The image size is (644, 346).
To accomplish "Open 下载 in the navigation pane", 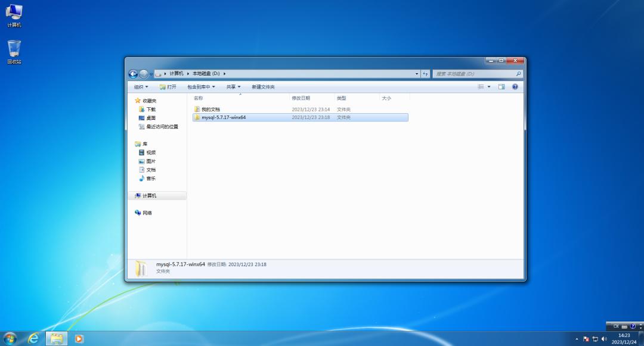I will [x=147, y=110].
